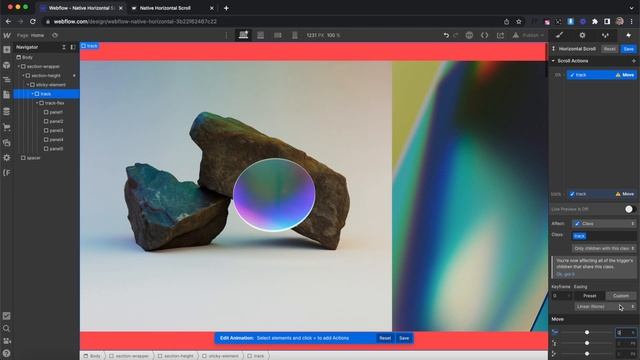The image size is (640, 360).
Task: Open the share link icon in top bar
Action: click(500, 36)
